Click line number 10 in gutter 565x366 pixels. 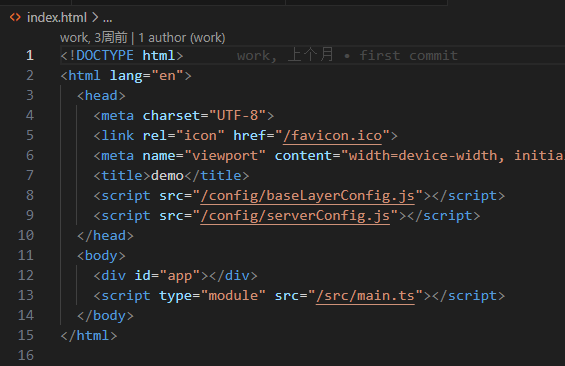click(x=26, y=236)
